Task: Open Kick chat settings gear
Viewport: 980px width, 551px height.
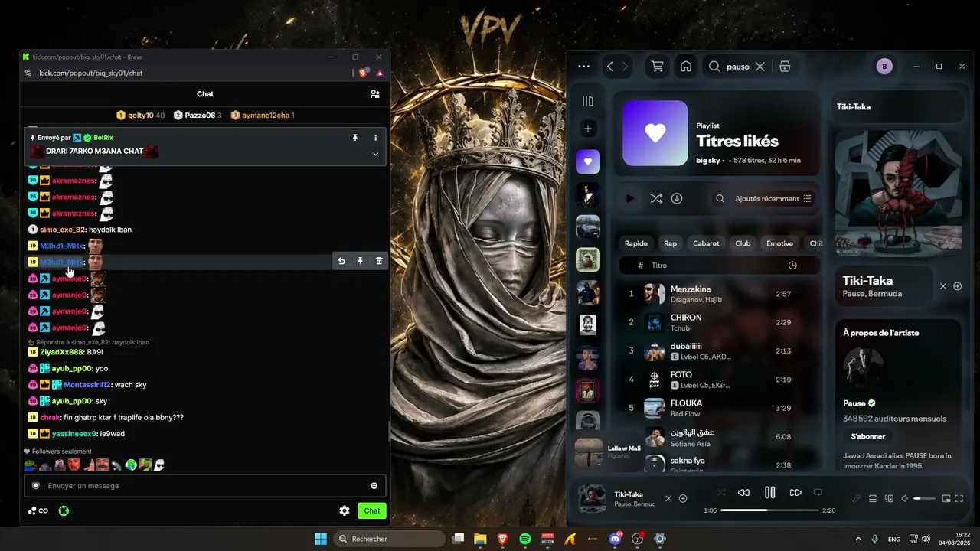Action: (345, 510)
